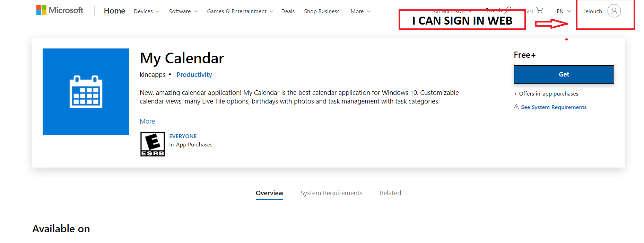
Task: Go to the Home link
Action: point(114,11)
